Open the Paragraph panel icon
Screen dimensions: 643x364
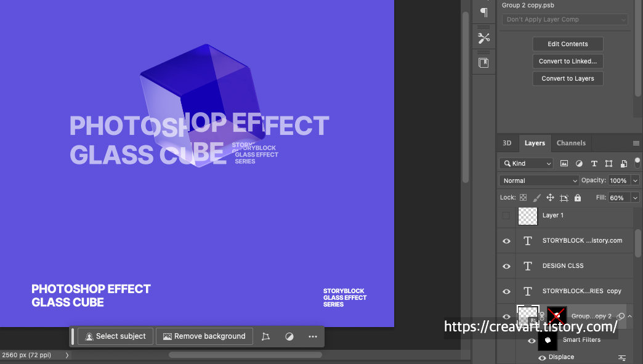[x=484, y=12]
